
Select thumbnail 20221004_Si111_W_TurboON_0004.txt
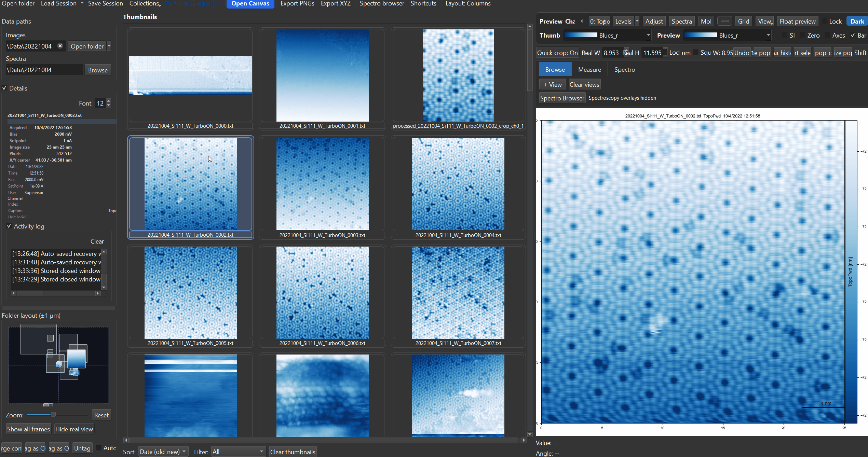(x=458, y=184)
